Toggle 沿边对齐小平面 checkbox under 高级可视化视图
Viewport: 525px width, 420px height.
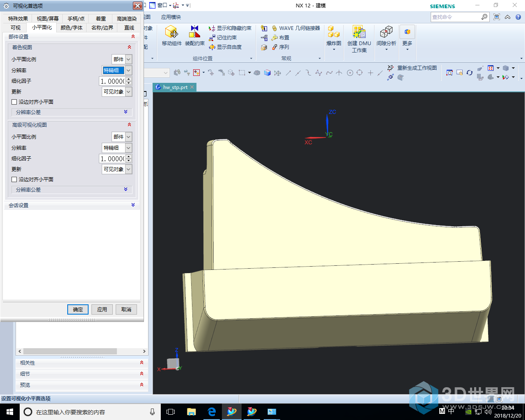point(14,179)
